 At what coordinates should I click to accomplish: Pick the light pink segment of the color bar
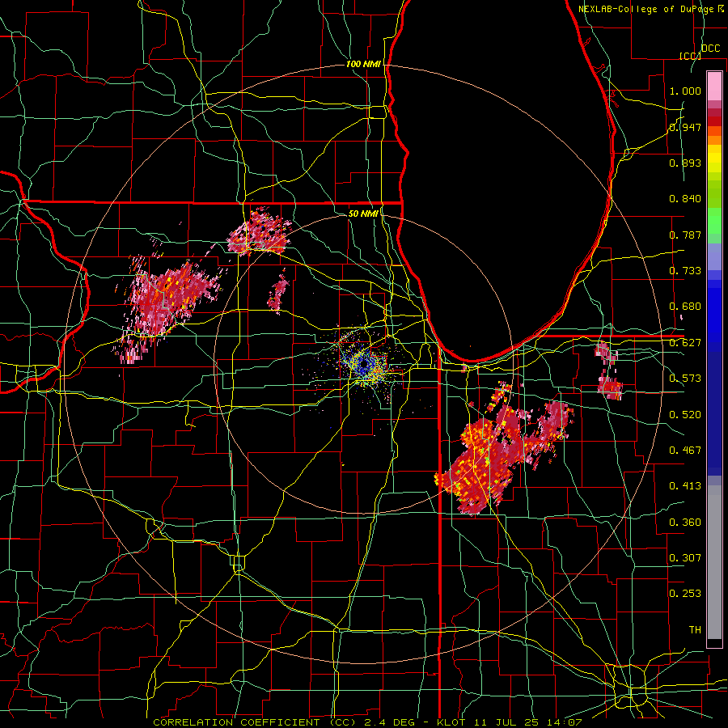tap(714, 86)
